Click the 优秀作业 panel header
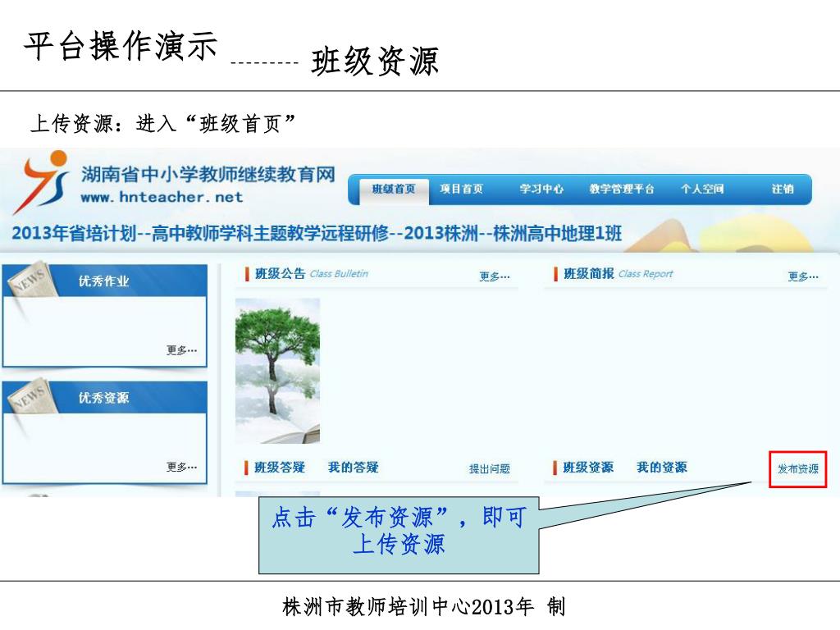 point(104,281)
